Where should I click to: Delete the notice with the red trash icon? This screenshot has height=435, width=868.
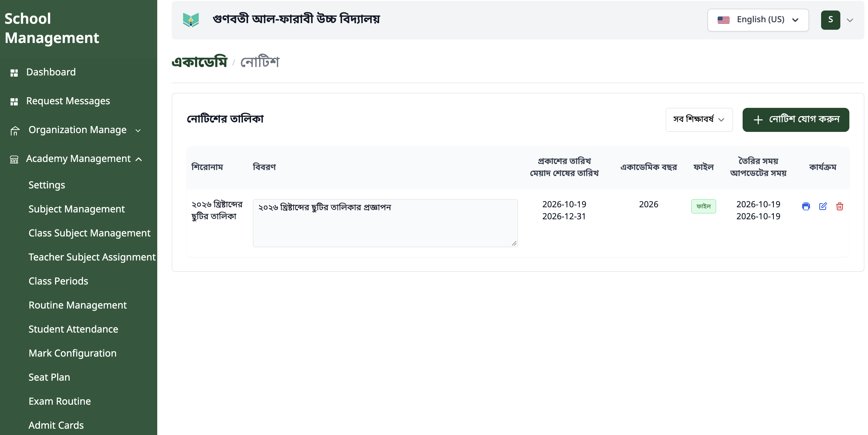[839, 206]
